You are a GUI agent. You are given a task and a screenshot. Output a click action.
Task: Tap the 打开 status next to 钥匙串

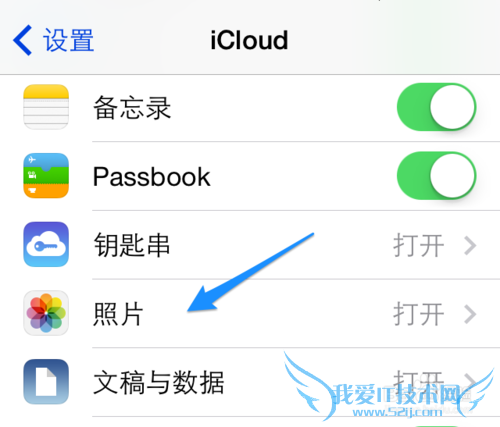pyautogui.click(x=419, y=245)
